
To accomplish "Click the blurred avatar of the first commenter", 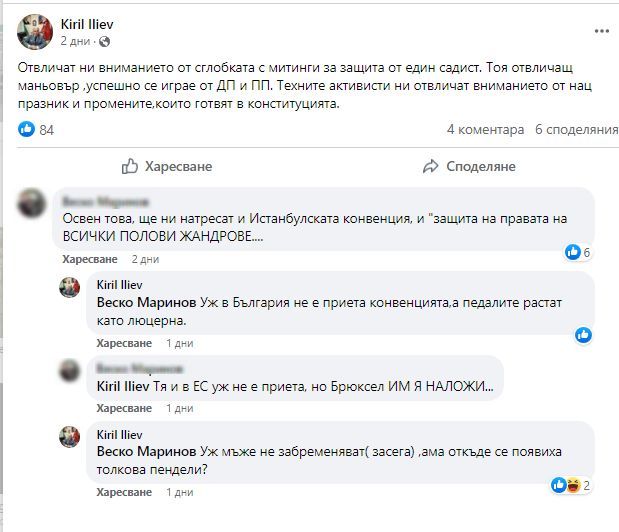I will pyautogui.click(x=32, y=203).
